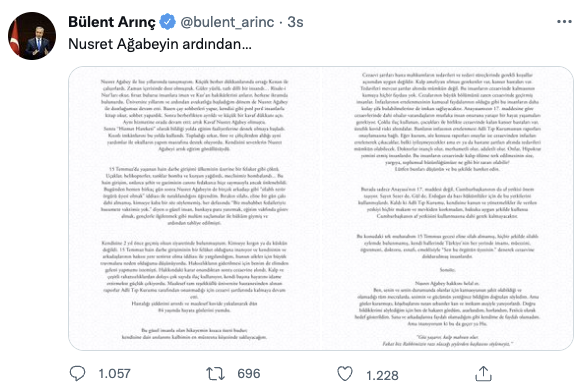Retweet this post using the retweet icon
The height and width of the screenshot is (390, 585).
click(x=215, y=374)
